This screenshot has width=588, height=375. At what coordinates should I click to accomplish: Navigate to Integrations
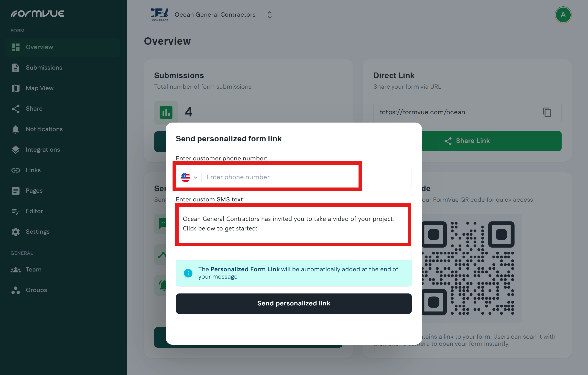(x=43, y=150)
